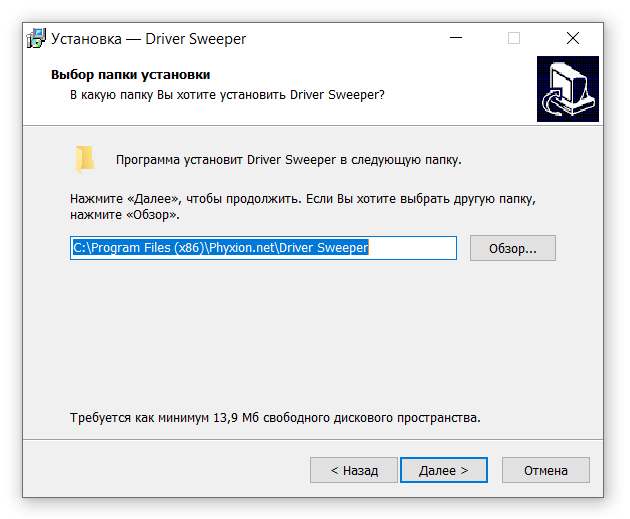Screen dimensions: 630x519
Task: Click the greyed-out maximize window button
Action: (514, 38)
